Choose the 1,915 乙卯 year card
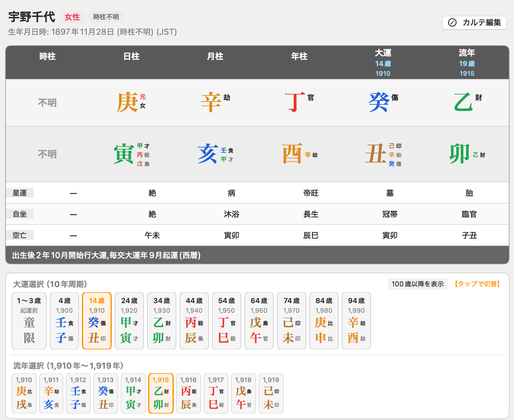Screen dimensions: 514x420 [x=161, y=393]
